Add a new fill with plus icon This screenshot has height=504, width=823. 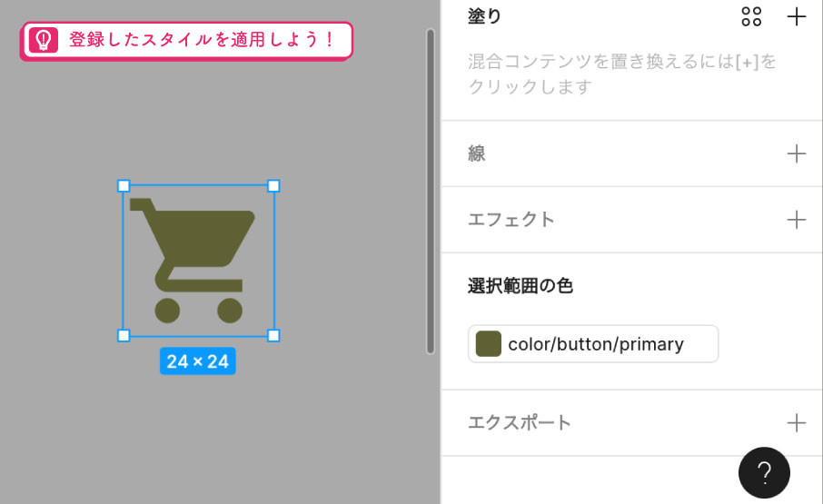(796, 16)
